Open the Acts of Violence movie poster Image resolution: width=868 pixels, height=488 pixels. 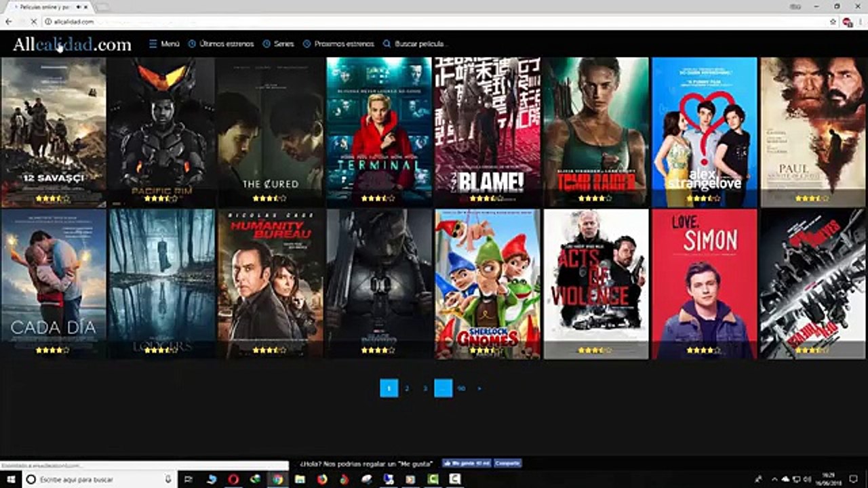pos(595,284)
